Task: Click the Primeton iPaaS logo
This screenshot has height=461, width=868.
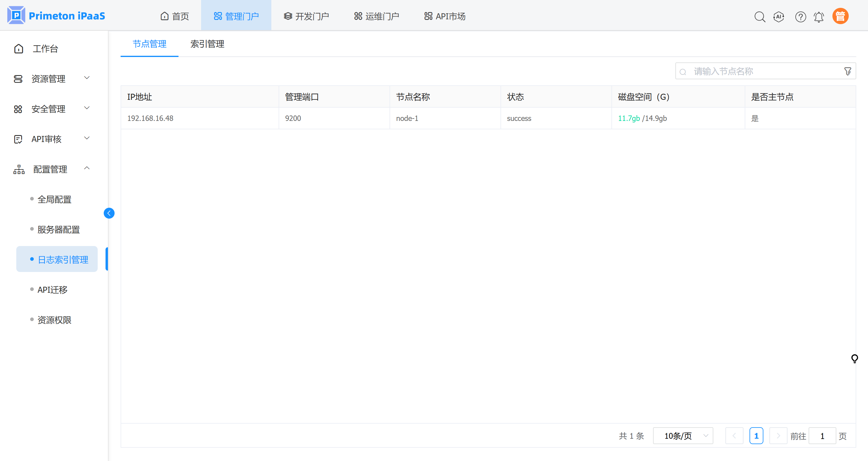Action: [x=56, y=15]
